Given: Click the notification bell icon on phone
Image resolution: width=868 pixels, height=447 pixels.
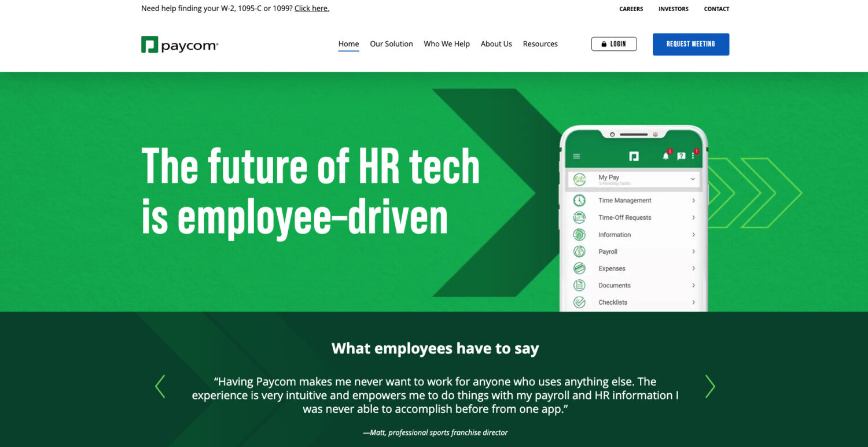Looking at the screenshot, I should [665, 156].
